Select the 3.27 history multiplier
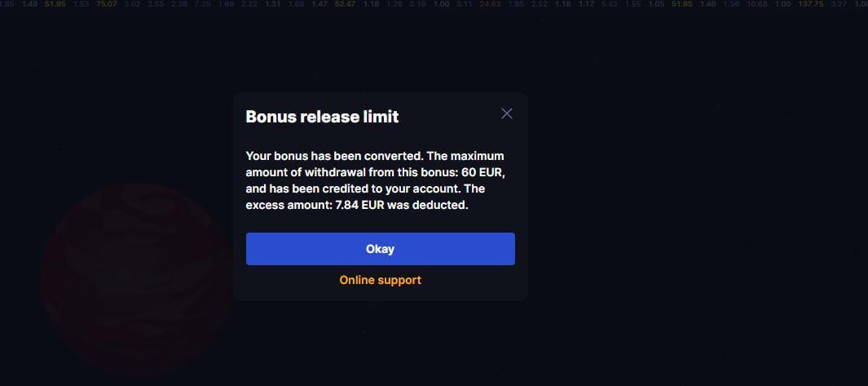 (839, 4)
